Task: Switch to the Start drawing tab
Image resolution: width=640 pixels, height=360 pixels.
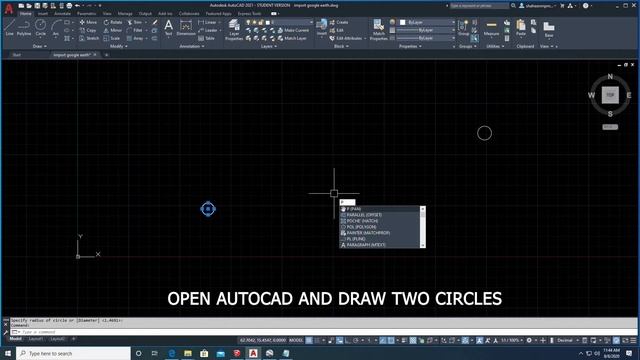Action: (17, 55)
